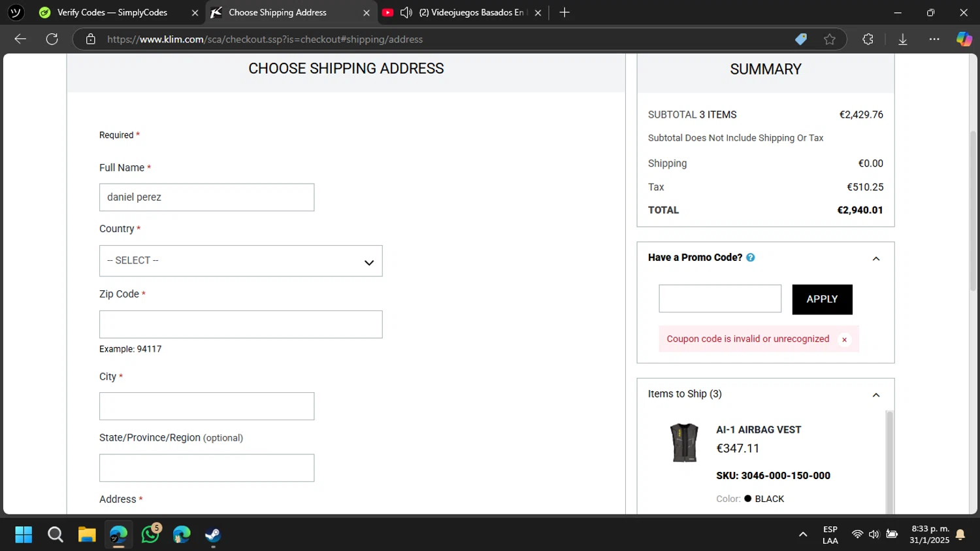Open the AI-1 Airbag Vest thumbnail

(684, 442)
